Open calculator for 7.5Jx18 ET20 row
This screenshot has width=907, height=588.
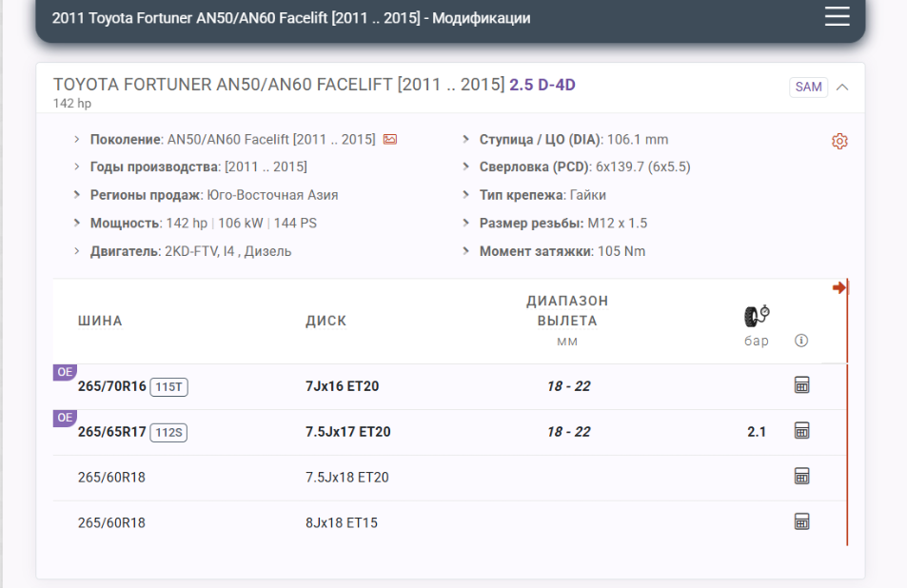click(801, 477)
